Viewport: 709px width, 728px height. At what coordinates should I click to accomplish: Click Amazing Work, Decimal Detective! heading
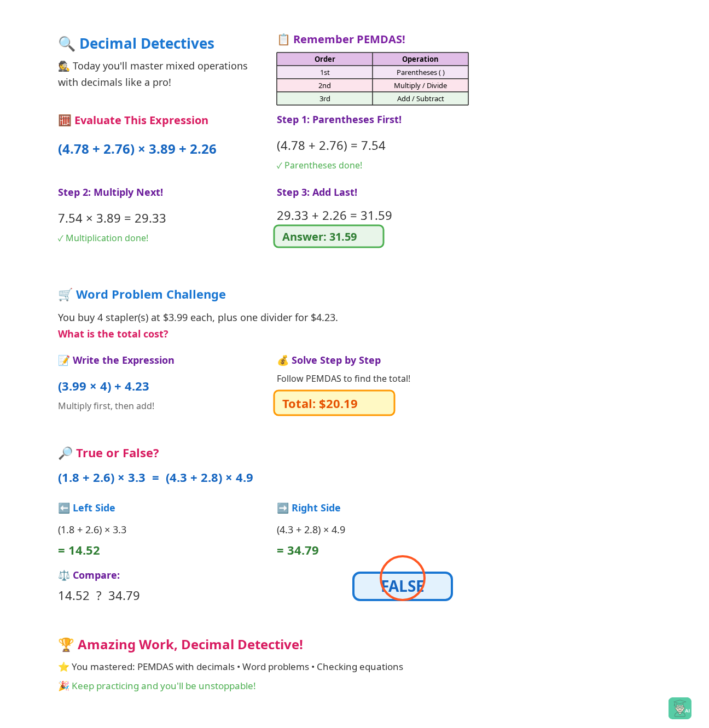190,645
